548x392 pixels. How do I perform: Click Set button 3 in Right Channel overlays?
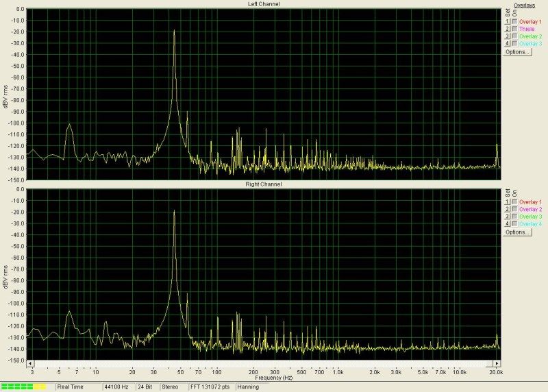(507, 217)
